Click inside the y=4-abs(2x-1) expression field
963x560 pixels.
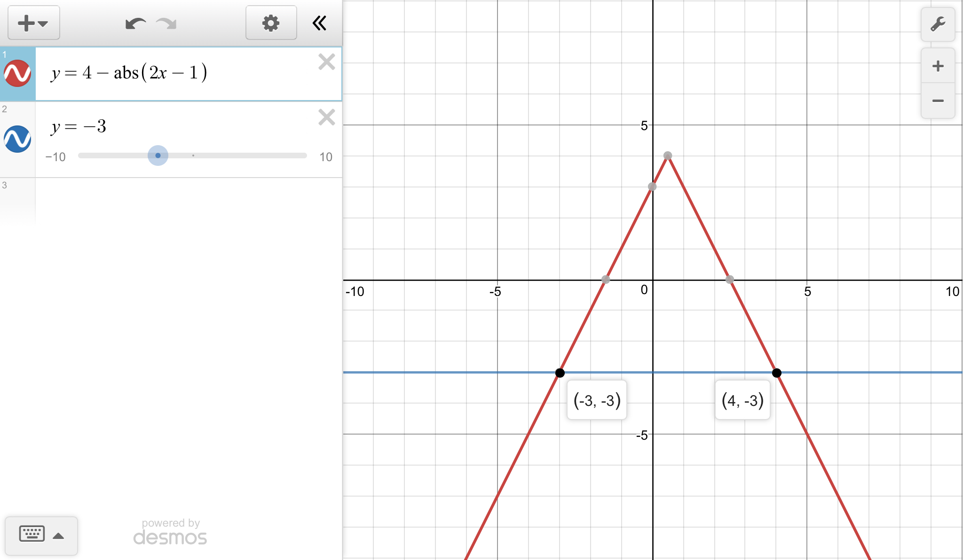tap(129, 73)
